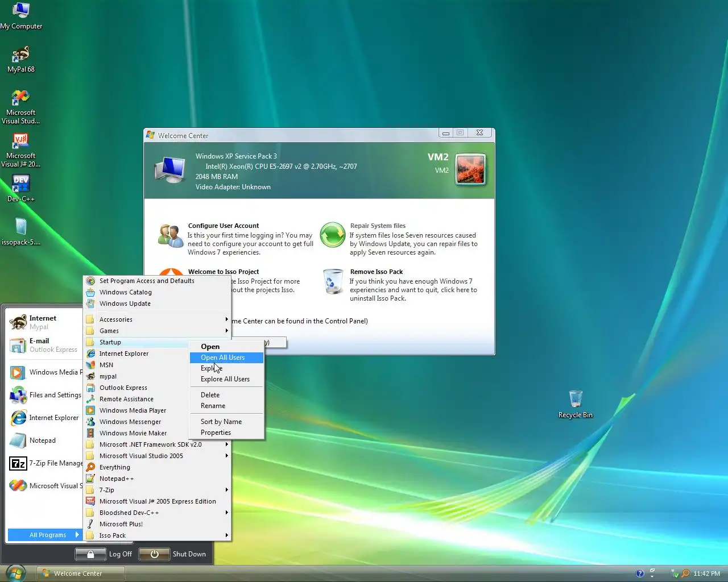
Task: Open Outlook Express E-mail start menu entry
Action: coord(43,345)
